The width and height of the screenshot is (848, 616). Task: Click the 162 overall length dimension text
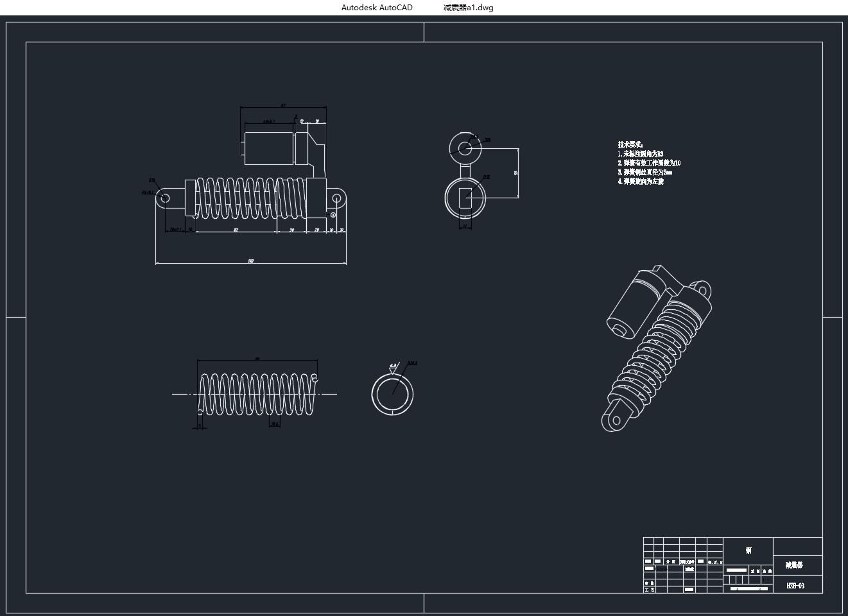250,261
